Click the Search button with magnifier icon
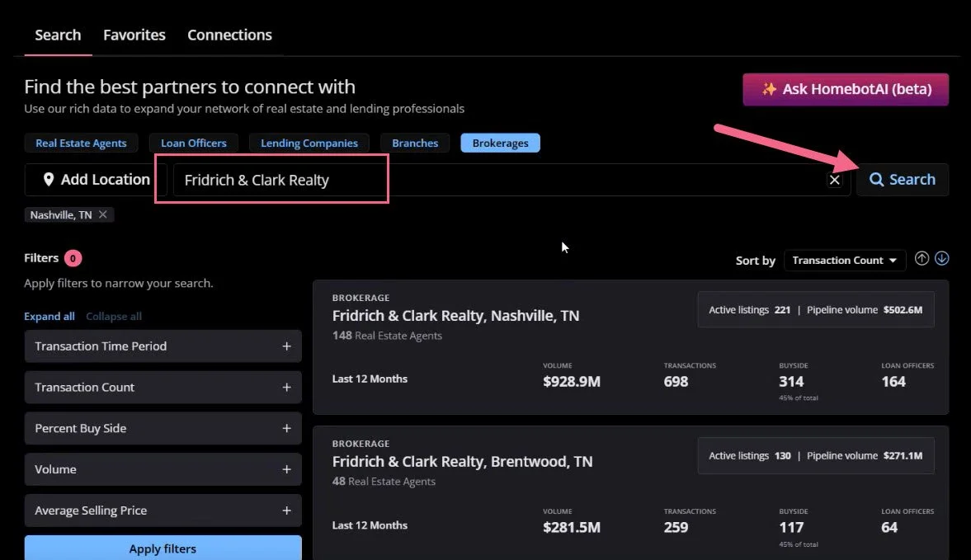 pos(903,180)
